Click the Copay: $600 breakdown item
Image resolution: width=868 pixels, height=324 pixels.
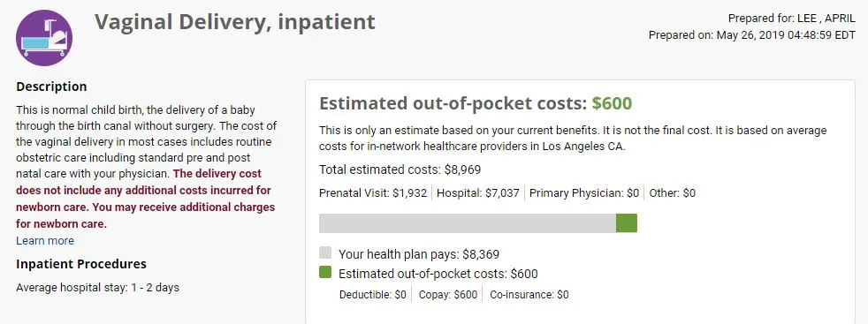(x=448, y=295)
